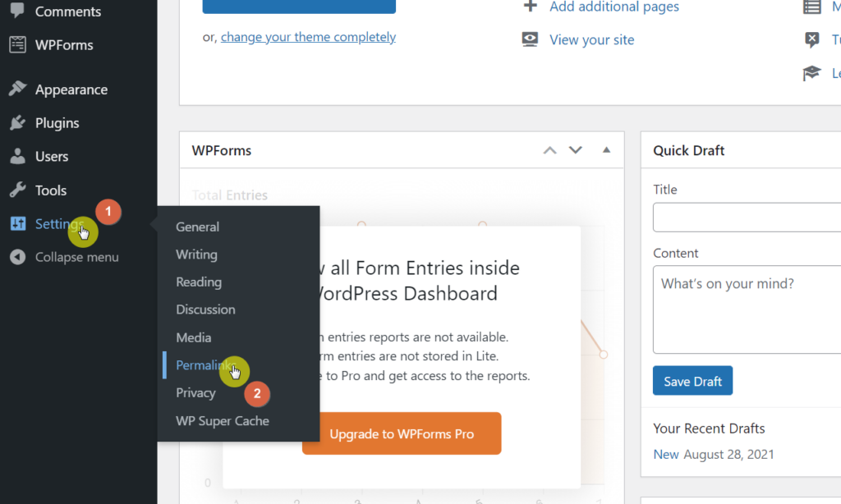Click the monitor icon beside View your site
This screenshot has height=504, width=841.
click(530, 39)
